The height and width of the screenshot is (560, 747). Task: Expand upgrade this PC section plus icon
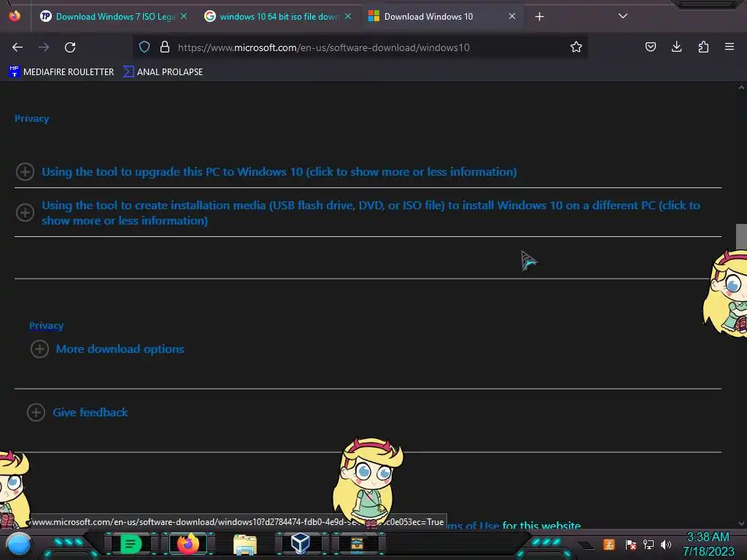coord(25,171)
